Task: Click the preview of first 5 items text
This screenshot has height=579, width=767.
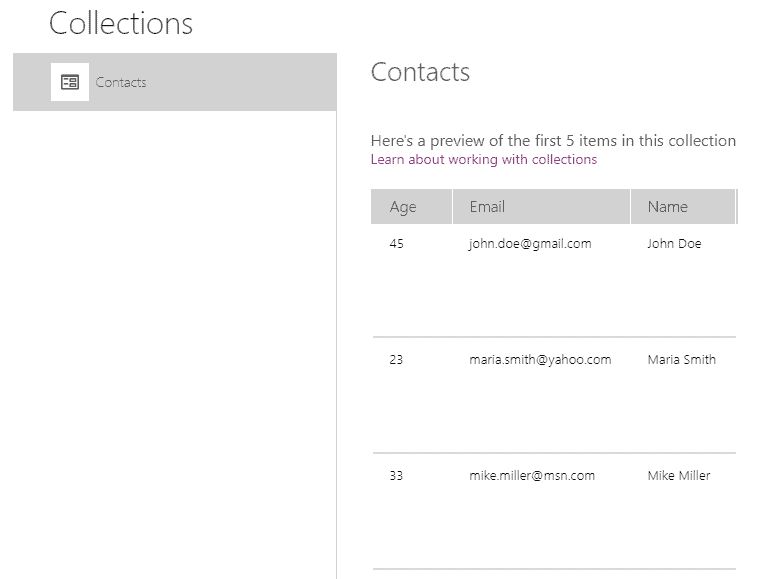Action: (x=553, y=141)
